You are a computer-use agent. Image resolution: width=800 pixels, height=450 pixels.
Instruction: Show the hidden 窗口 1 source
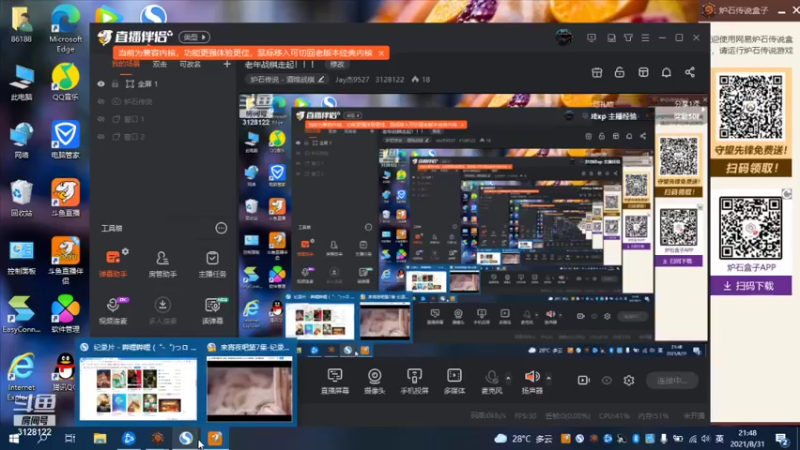coord(101,119)
